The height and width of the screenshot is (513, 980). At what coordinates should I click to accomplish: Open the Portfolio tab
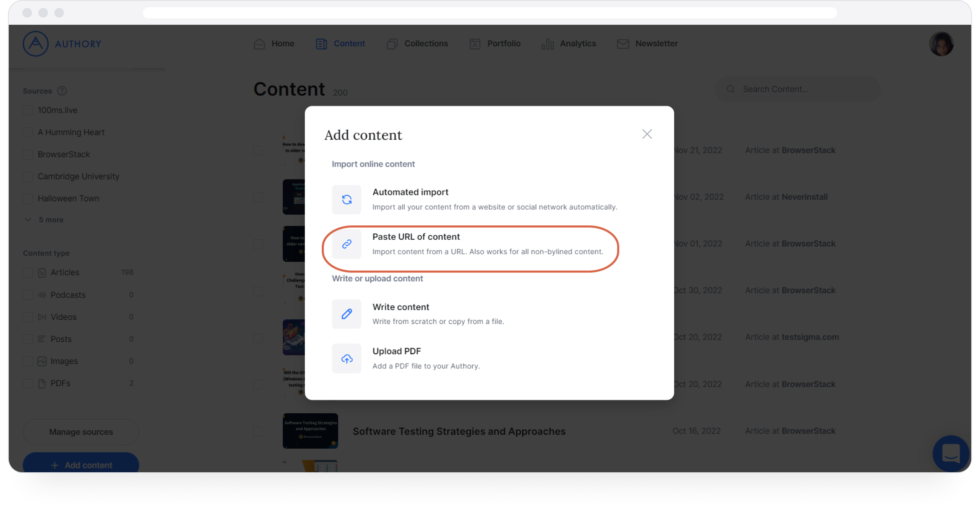(x=495, y=44)
